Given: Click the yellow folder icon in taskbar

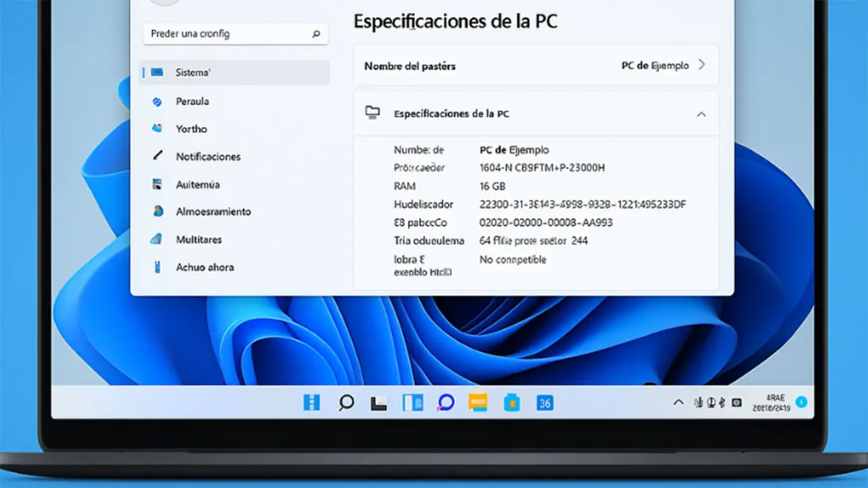Looking at the screenshot, I should [x=478, y=403].
